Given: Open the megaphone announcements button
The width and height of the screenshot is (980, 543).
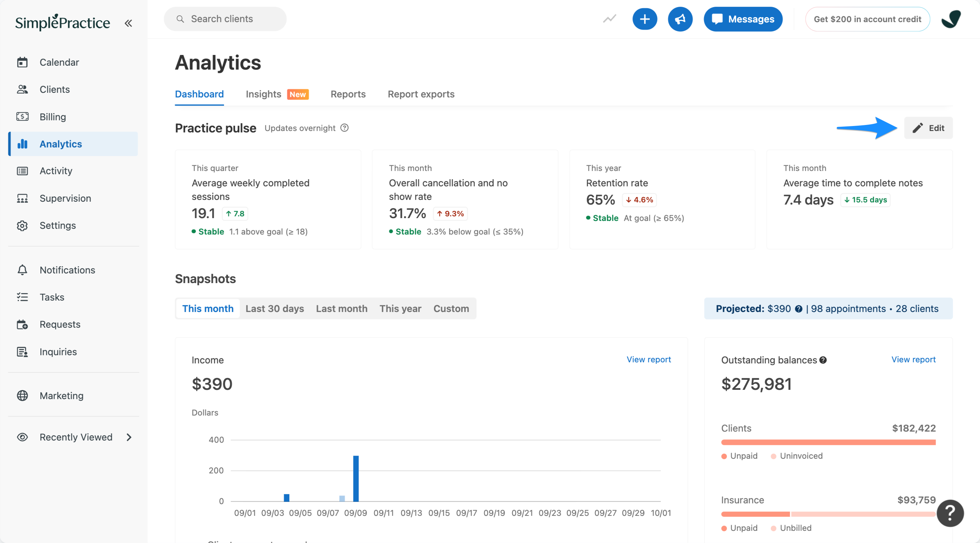Looking at the screenshot, I should pos(680,19).
